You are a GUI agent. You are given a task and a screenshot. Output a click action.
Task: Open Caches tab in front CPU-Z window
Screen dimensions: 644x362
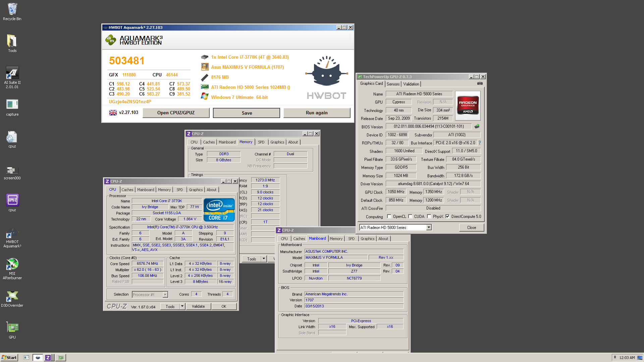pyautogui.click(x=127, y=190)
